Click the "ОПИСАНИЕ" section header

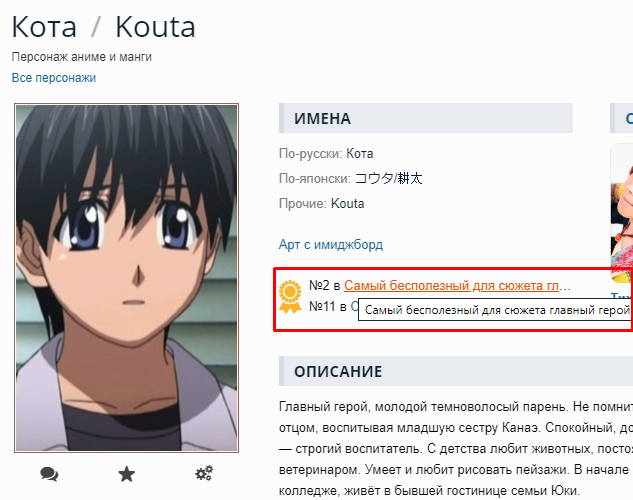point(456,371)
